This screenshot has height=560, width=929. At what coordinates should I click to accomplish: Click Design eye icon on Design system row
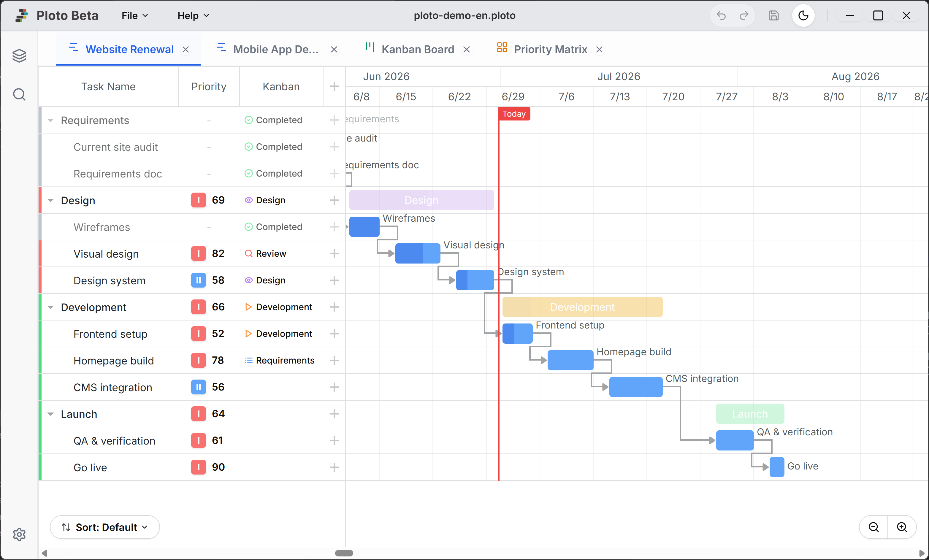click(248, 280)
